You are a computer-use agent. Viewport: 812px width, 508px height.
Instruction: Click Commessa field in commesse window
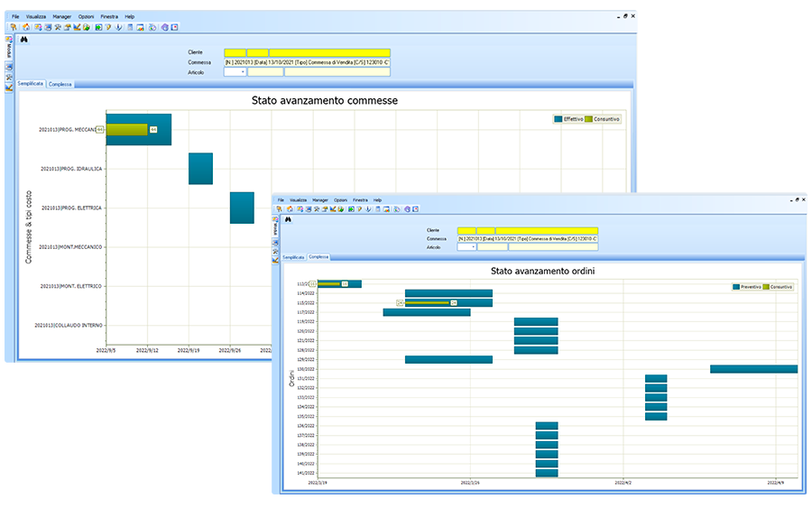[x=307, y=62]
